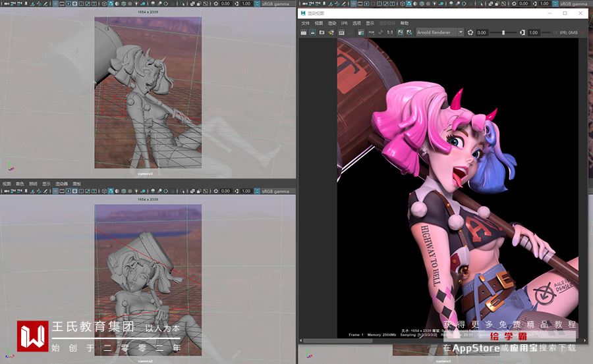
Task: Open 视图 menu of the bottom-left viewport
Action: pyautogui.click(x=7, y=184)
